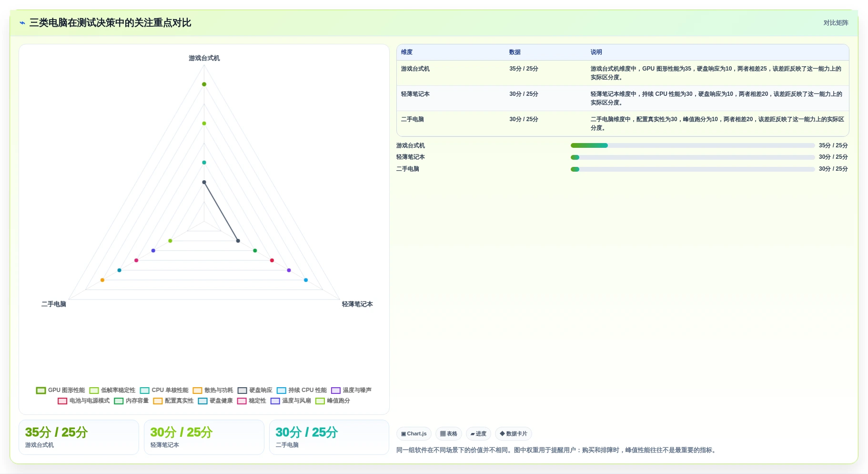Click the 二手电脑 description in the table
The width and height of the screenshot is (868, 474).
coord(717,124)
